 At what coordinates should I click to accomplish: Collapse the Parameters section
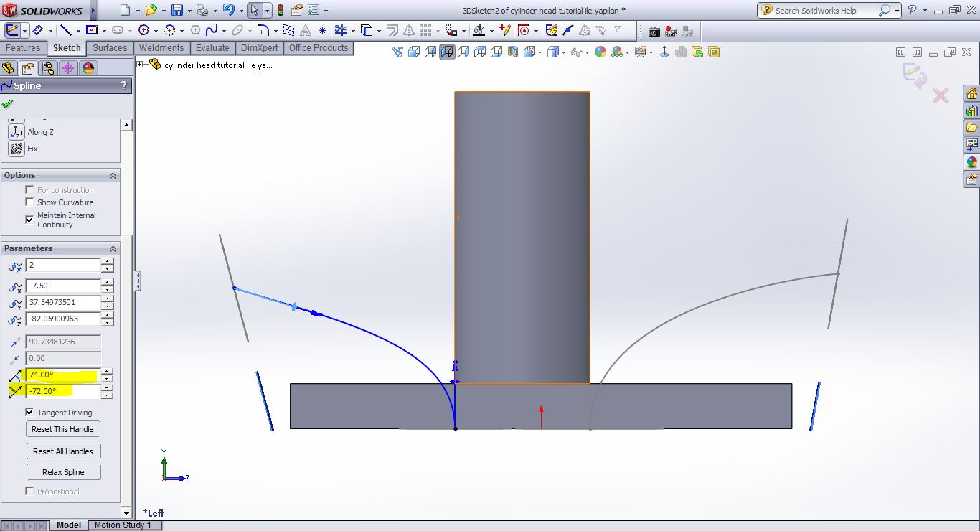[x=113, y=248]
